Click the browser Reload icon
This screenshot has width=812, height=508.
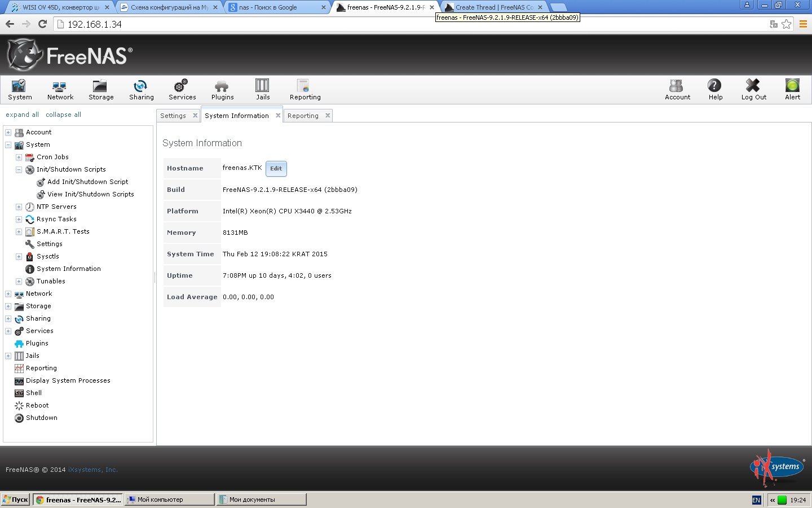(42, 24)
